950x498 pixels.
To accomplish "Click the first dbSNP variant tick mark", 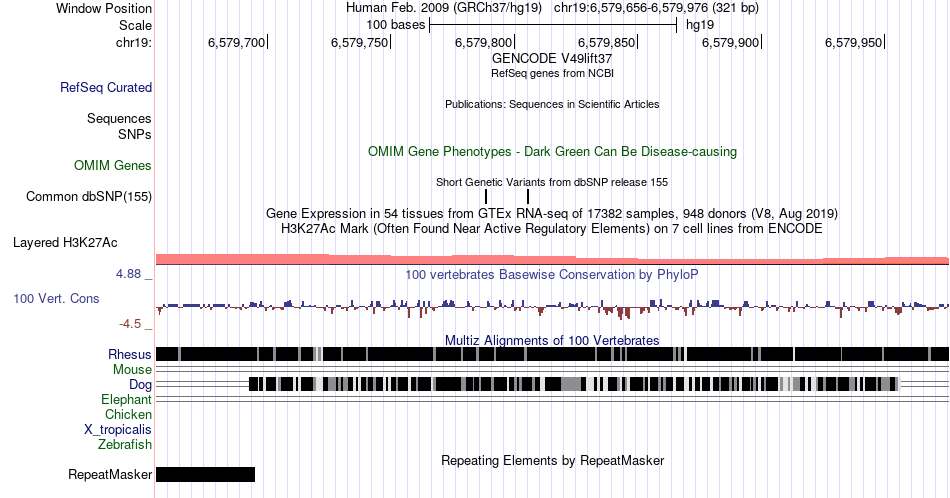I will coord(486,196).
